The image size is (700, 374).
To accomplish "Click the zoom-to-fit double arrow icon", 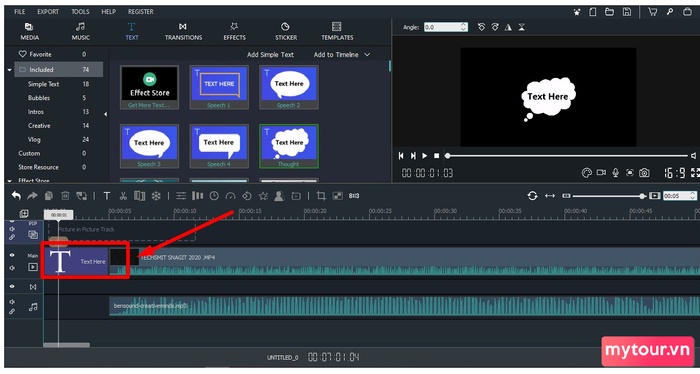I will coord(550,196).
